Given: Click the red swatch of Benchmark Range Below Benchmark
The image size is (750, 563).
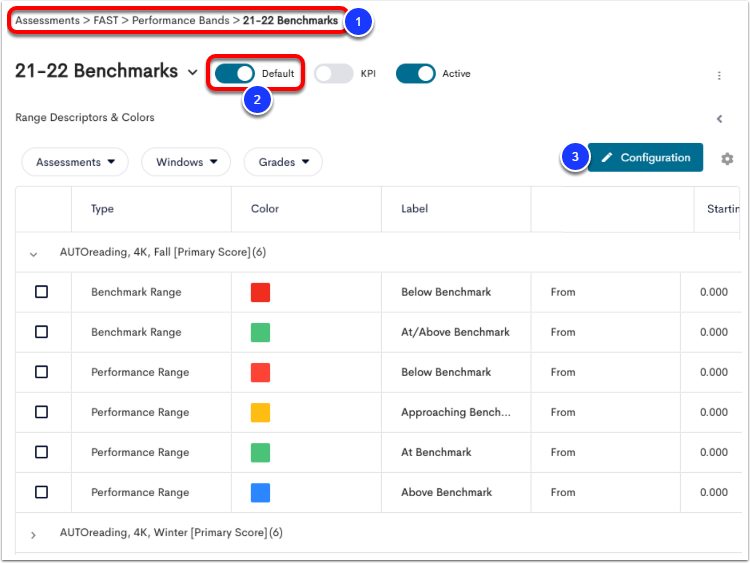Looking at the screenshot, I should click(x=260, y=292).
